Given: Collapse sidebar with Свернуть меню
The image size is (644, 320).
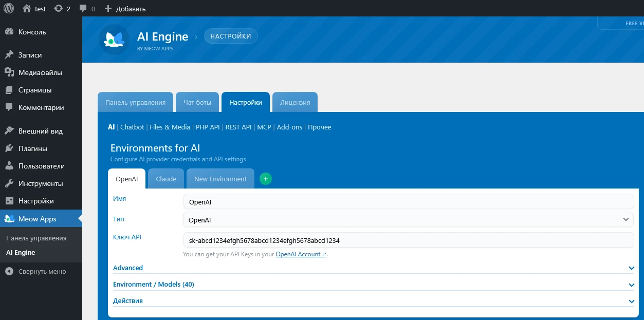Looking at the screenshot, I should pyautogui.click(x=41, y=272).
